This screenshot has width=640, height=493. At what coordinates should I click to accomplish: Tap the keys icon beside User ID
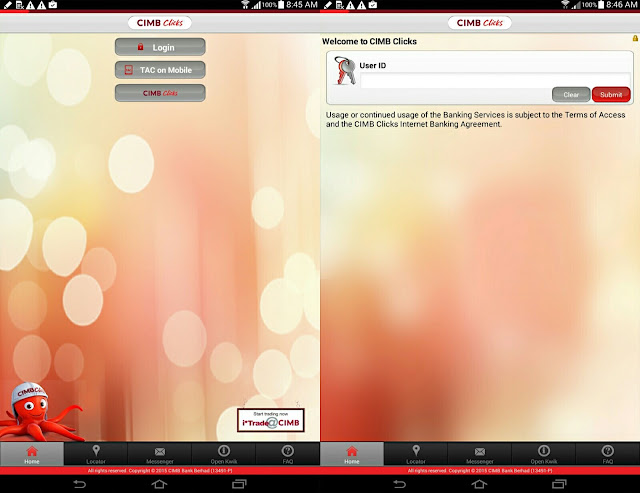[x=345, y=71]
